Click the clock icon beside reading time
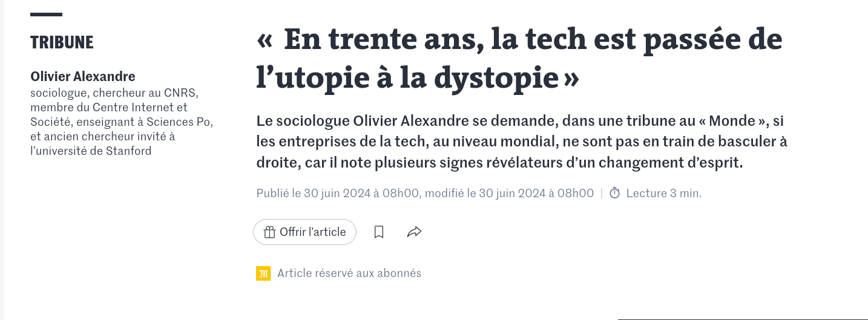868x320 pixels. point(614,194)
